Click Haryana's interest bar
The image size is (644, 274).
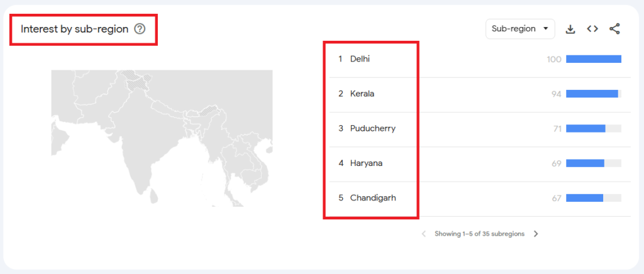(x=585, y=163)
